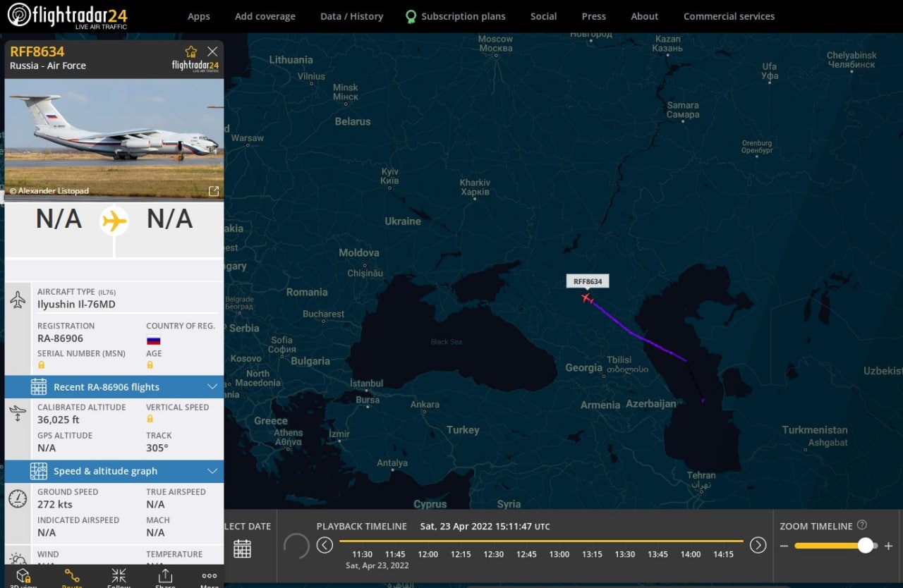Click the 305° track value

pos(157,448)
